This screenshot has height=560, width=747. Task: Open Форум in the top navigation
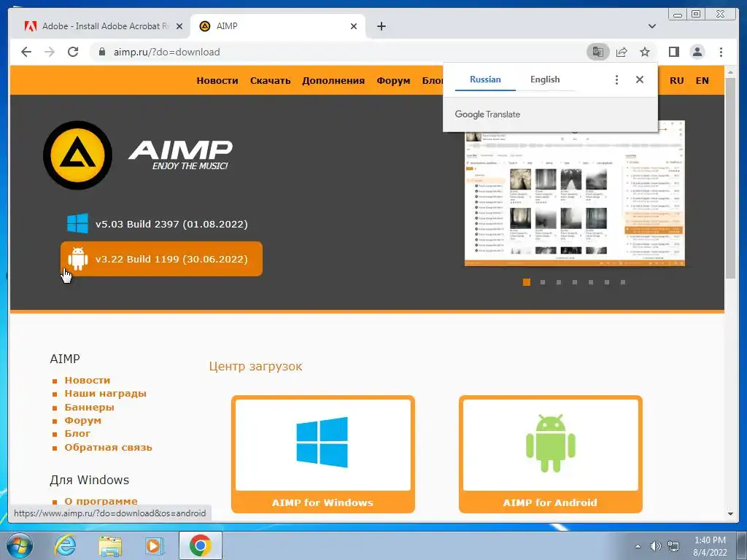click(393, 80)
